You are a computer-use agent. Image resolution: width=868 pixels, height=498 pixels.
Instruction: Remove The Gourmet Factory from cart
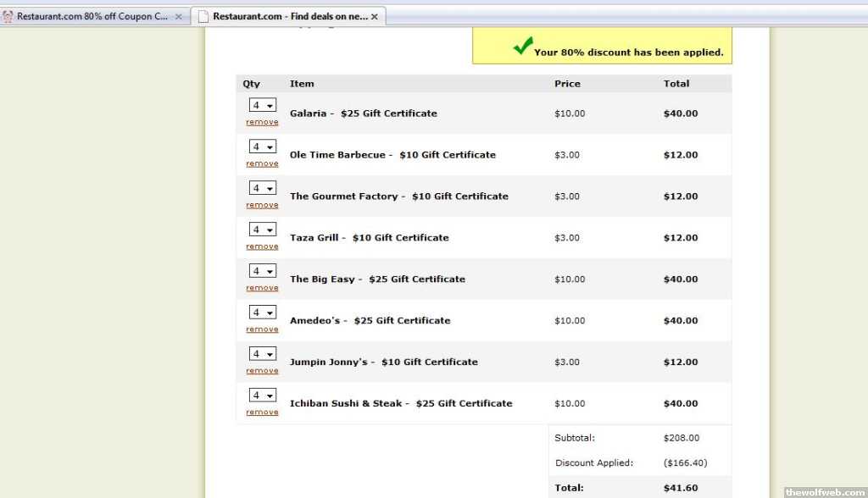click(x=262, y=205)
